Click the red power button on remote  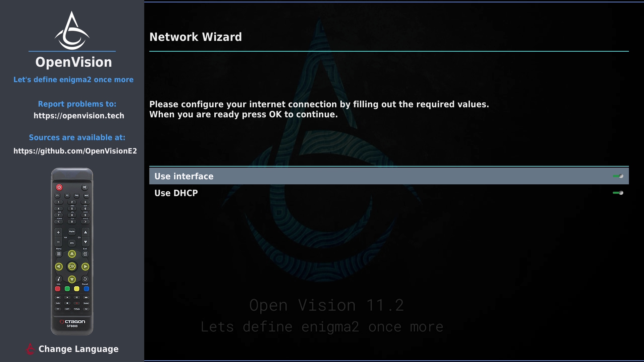click(x=59, y=187)
